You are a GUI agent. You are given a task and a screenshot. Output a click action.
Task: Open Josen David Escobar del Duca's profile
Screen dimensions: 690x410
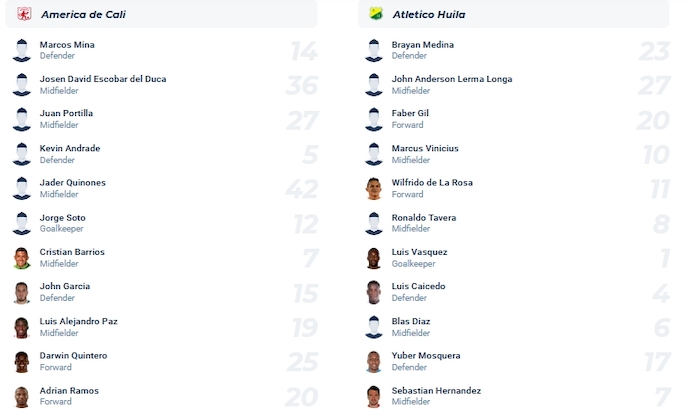click(x=102, y=79)
